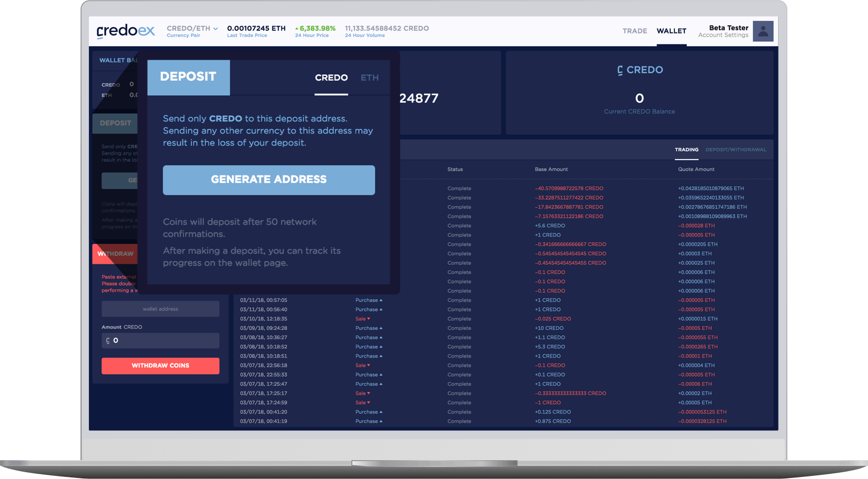Click the base amount -40.5709988722578 CREDO
This screenshot has width=868, height=479.
(569, 188)
